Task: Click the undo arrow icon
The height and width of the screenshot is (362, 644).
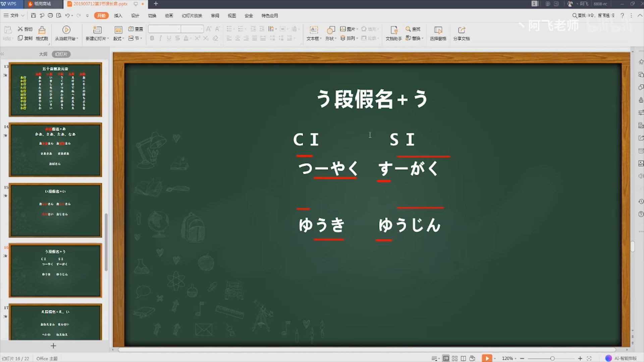Action: coord(67,15)
